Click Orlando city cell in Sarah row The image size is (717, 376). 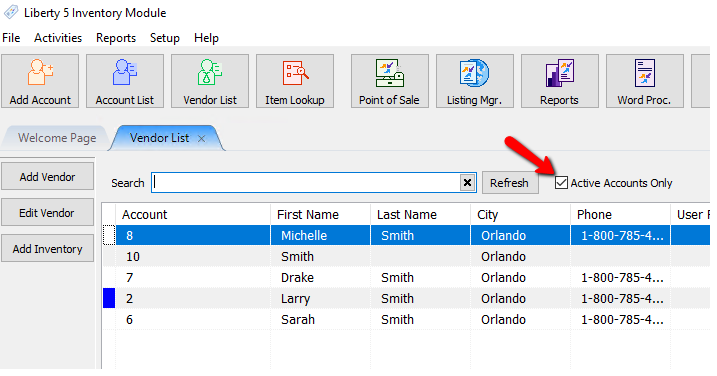tap(520, 320)
